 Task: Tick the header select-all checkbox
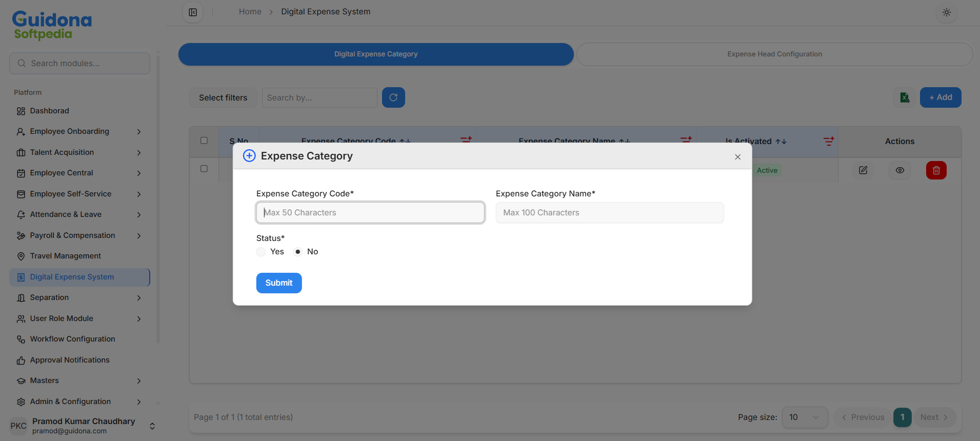pyautogui.click(x=204, y=141)
